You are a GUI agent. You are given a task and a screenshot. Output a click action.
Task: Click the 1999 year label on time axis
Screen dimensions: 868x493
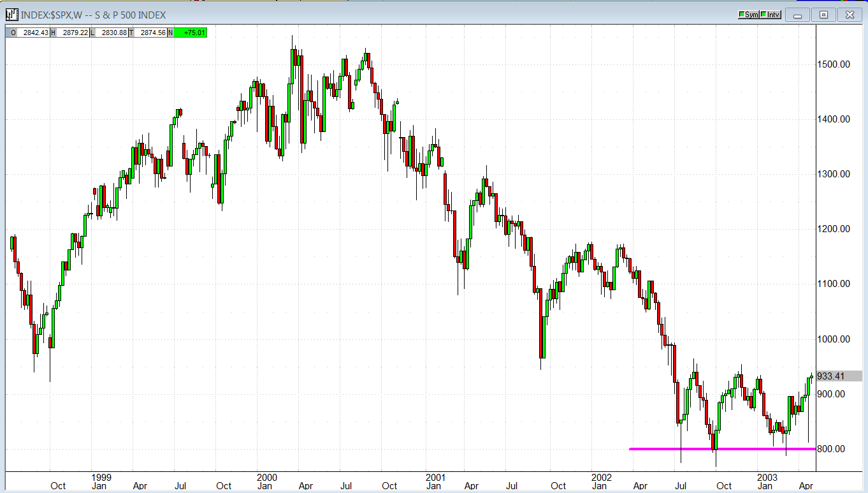point(101,476)
